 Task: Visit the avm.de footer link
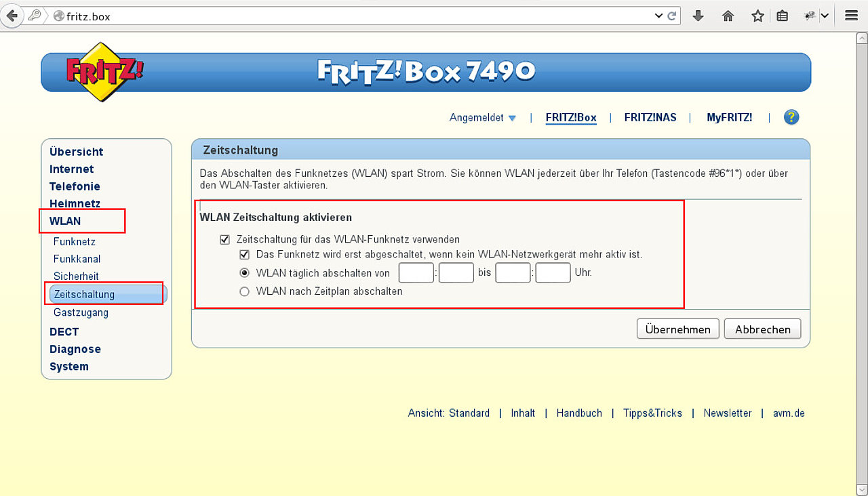click(x=789, y=413)
